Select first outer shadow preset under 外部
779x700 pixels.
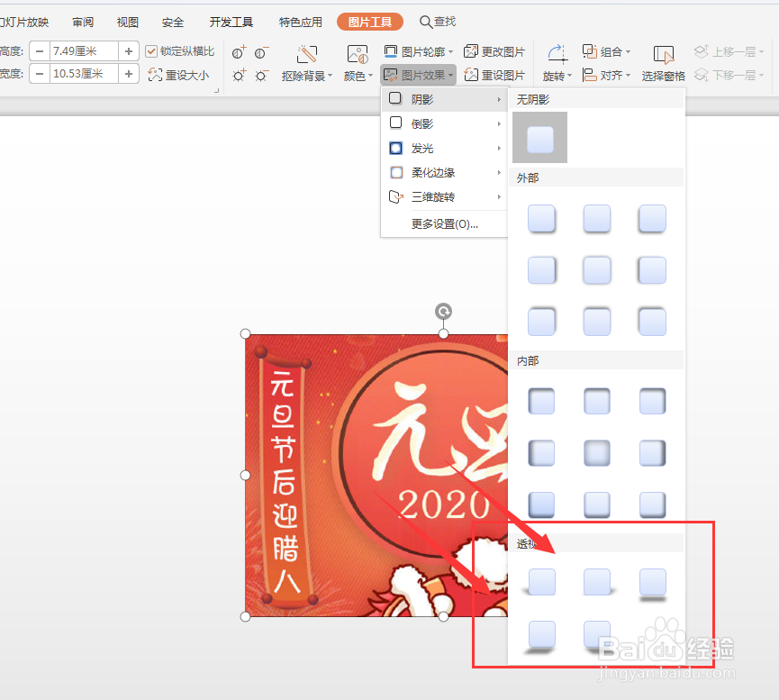click(x=541, y=219)
